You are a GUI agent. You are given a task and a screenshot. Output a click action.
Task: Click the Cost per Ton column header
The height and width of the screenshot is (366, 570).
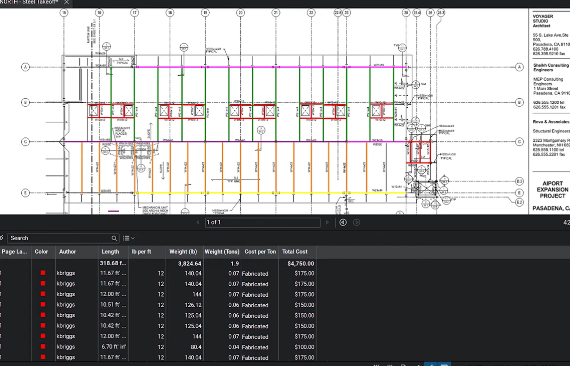click(x=260, y=252)
